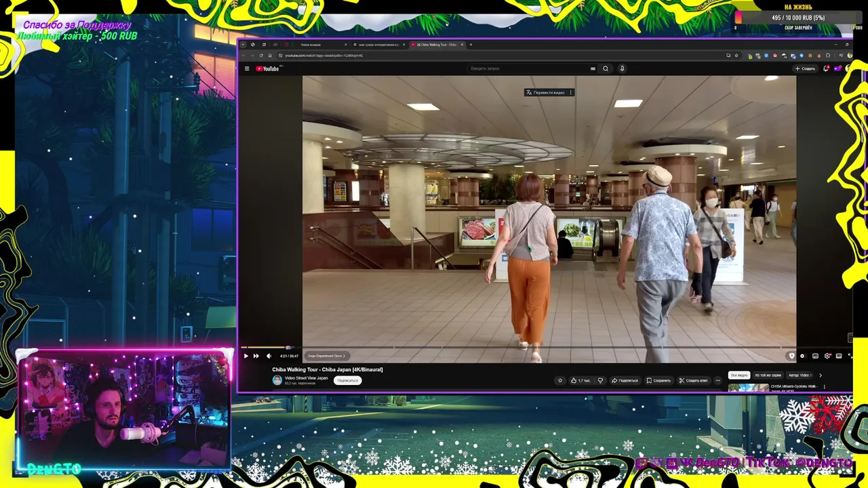Click the star icon beside the like button
Viewport: 868px width, 488px height.
click(x=560, y=380)
